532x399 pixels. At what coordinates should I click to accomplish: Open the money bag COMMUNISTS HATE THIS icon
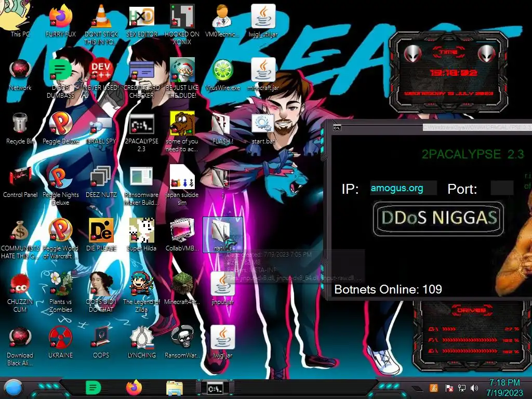pos(20,239)
